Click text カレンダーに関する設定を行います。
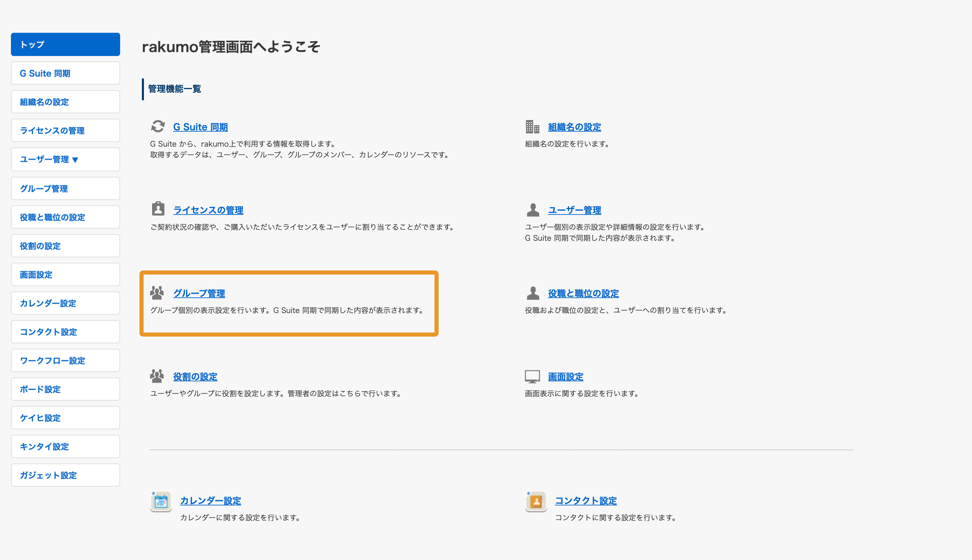This screenshot has width=972, height=560. click(240, 518)
